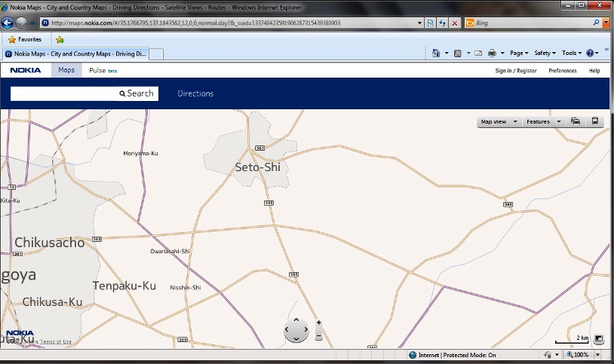This screenshot has height=364, width=614.
Task: Expand the zoom level dropdown arrow
Action: pos(597,355)
